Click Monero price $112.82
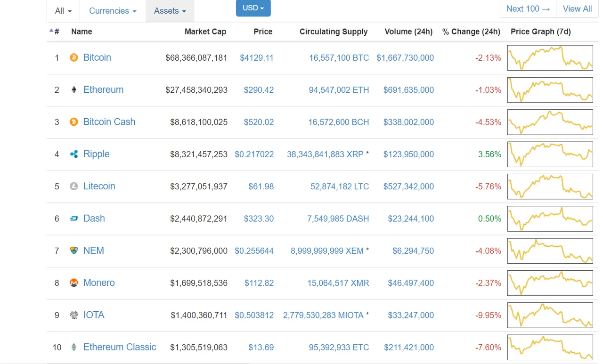603x364 pixels. [x=259, y=283]
